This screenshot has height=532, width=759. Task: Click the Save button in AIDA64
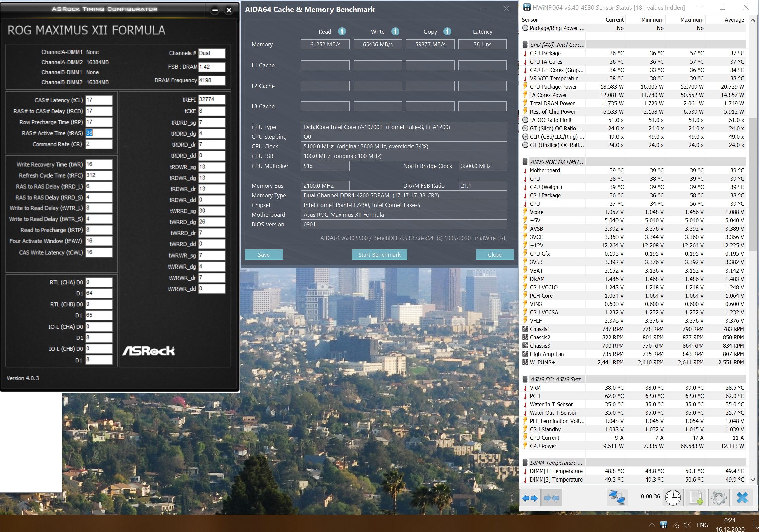tap(264, 255)
